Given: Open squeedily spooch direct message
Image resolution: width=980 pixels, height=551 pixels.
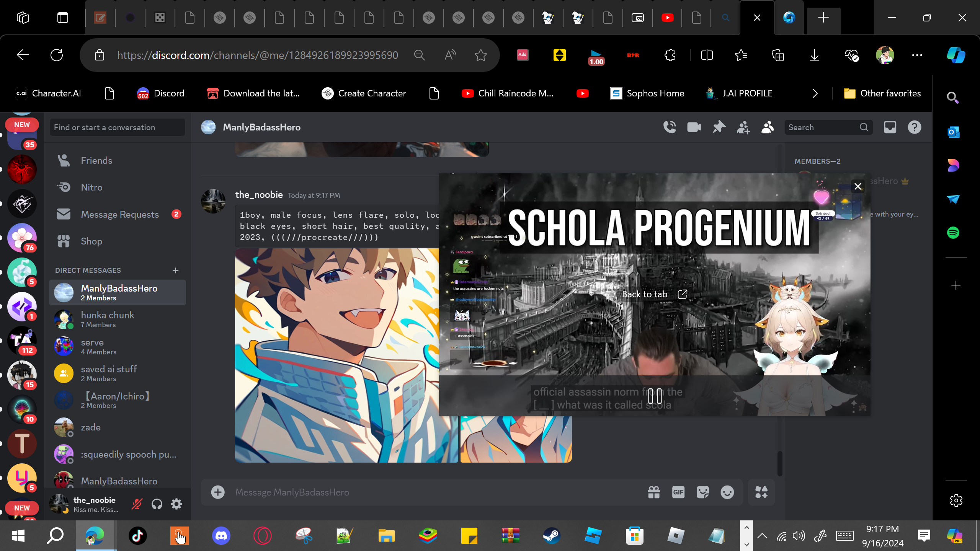Looking at the screenshot, I should (118, 454).
